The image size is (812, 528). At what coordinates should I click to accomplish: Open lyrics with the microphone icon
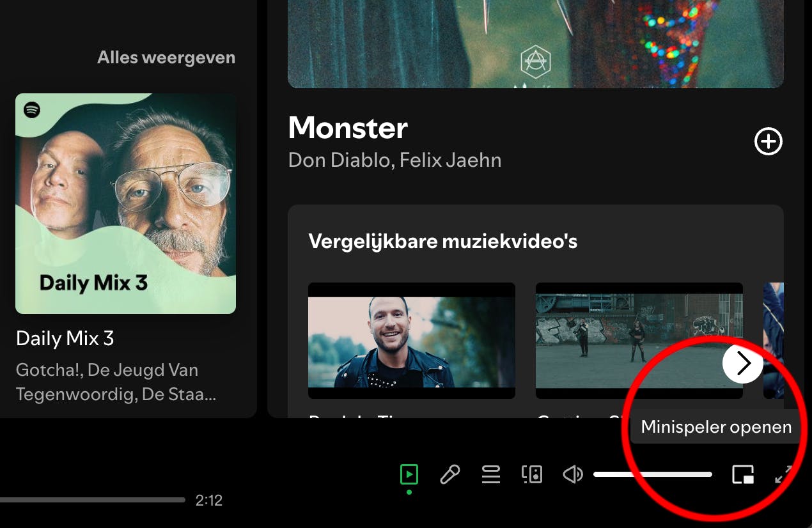(x=450, y=474)
